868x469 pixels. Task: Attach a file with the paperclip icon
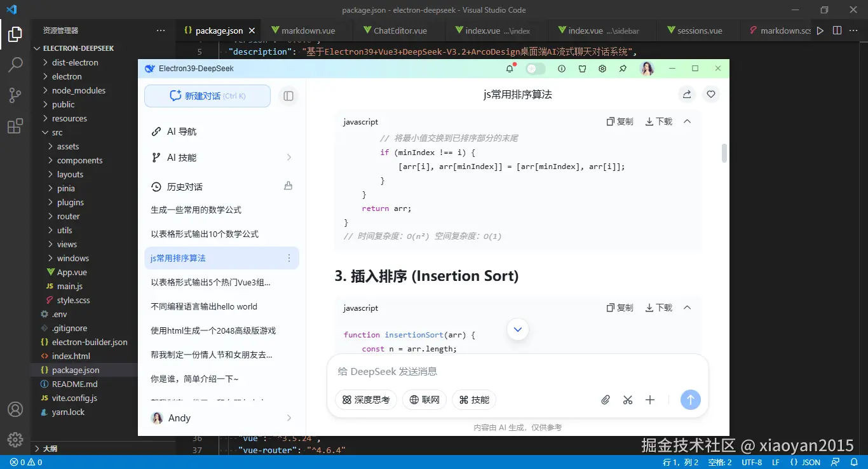coord(605,400)
